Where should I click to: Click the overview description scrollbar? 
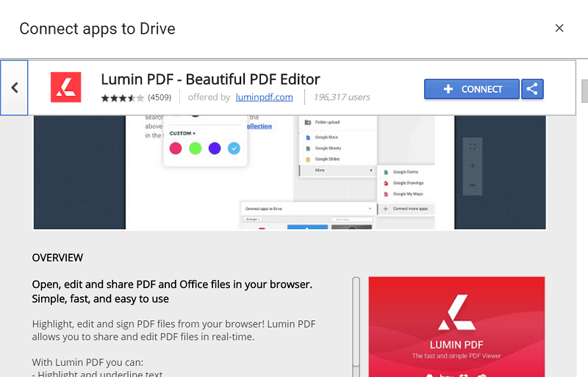[356, 323]
